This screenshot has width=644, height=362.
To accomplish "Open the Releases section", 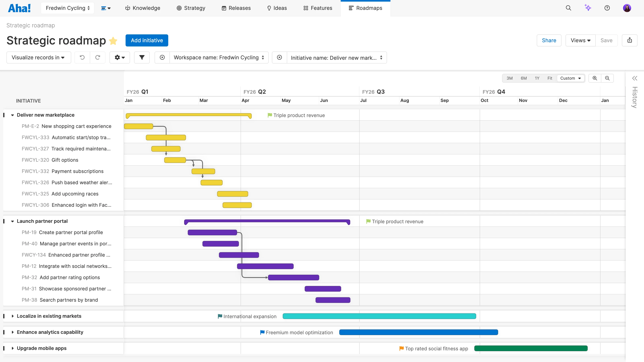I will click(236, 8).
